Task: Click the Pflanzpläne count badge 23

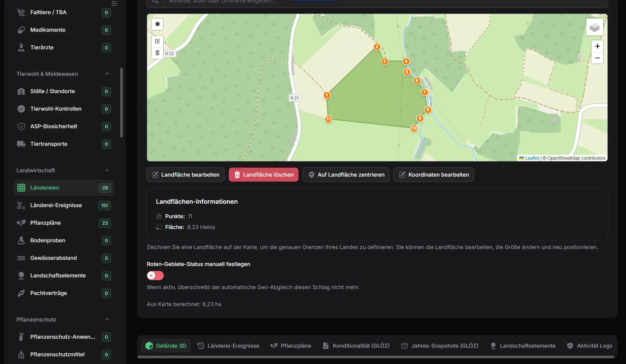Action: click(105, 223)
